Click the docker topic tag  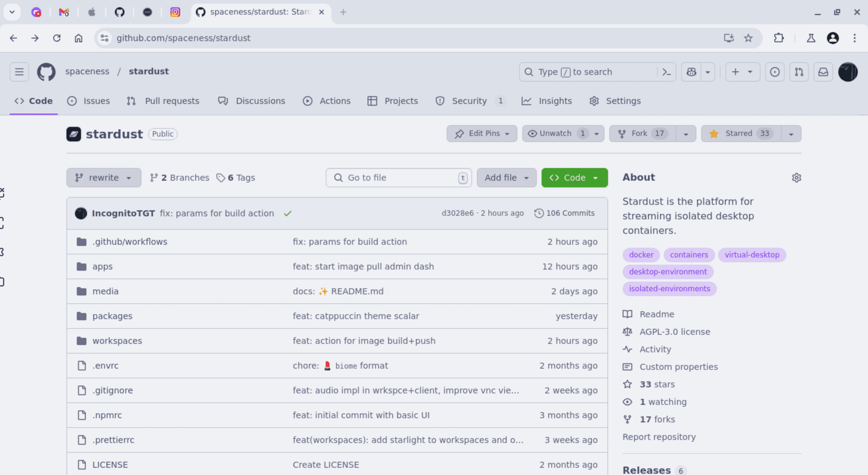tap(641, 255)
